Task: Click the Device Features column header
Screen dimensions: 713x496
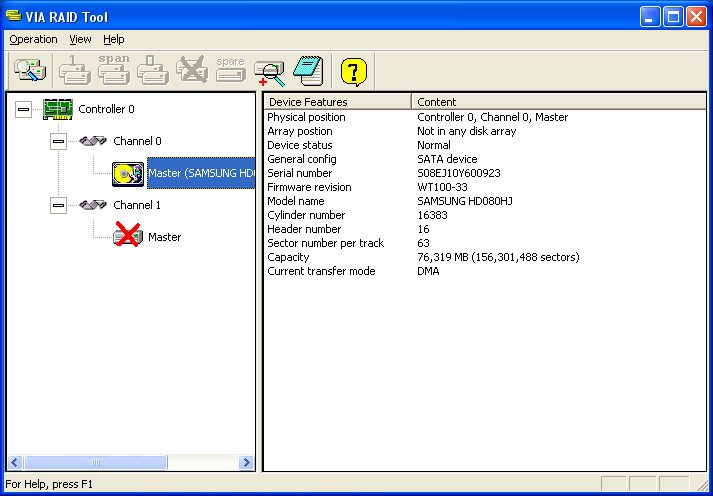Action: (338, 102)
